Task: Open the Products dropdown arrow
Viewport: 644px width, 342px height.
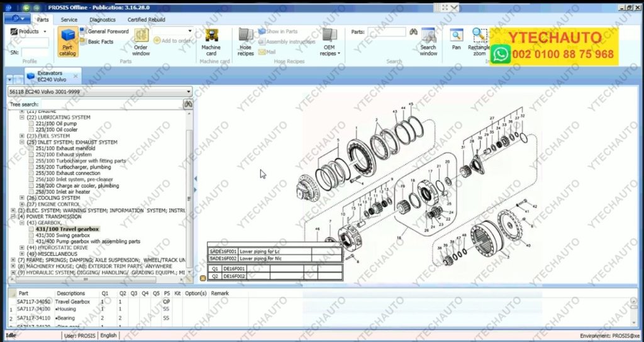Action: (x=45, y=31)
